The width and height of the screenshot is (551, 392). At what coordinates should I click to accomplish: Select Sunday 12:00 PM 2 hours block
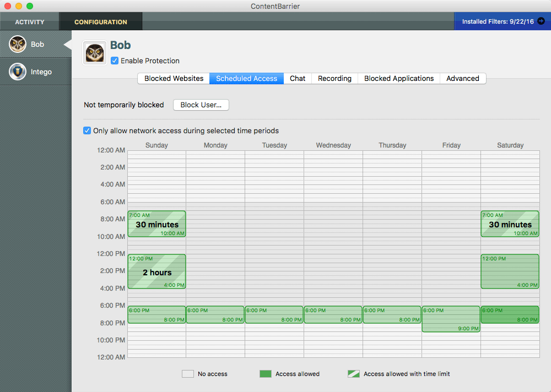point(156,271)
